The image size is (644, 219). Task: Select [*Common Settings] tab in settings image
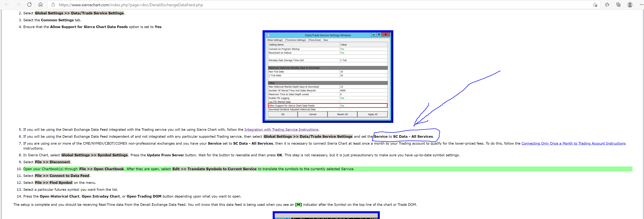tap(295, 40)
